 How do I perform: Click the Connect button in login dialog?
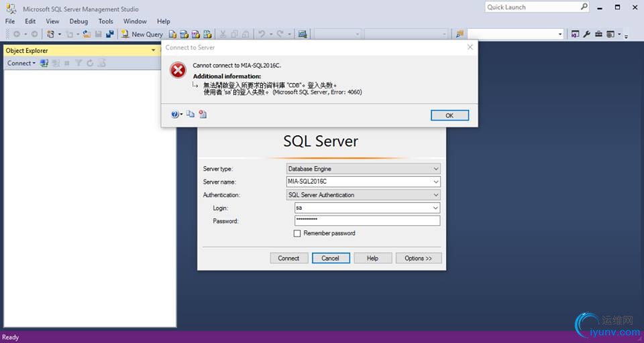[288, 258]
